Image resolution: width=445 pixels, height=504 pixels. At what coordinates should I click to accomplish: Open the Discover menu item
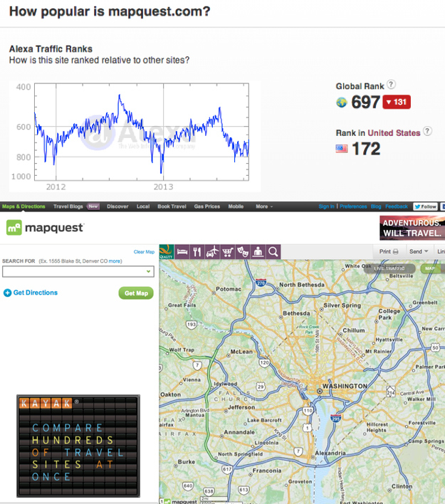coord(117,206)
